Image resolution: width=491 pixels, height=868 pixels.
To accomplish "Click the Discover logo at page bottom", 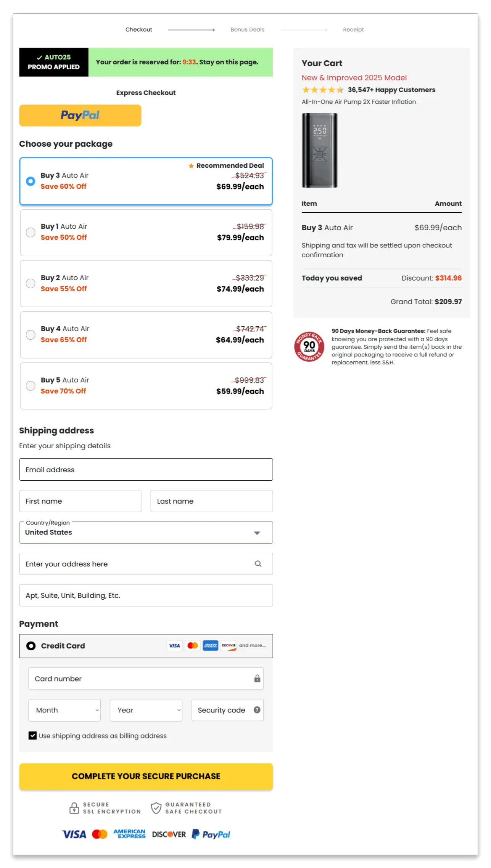I will (169, 834).
